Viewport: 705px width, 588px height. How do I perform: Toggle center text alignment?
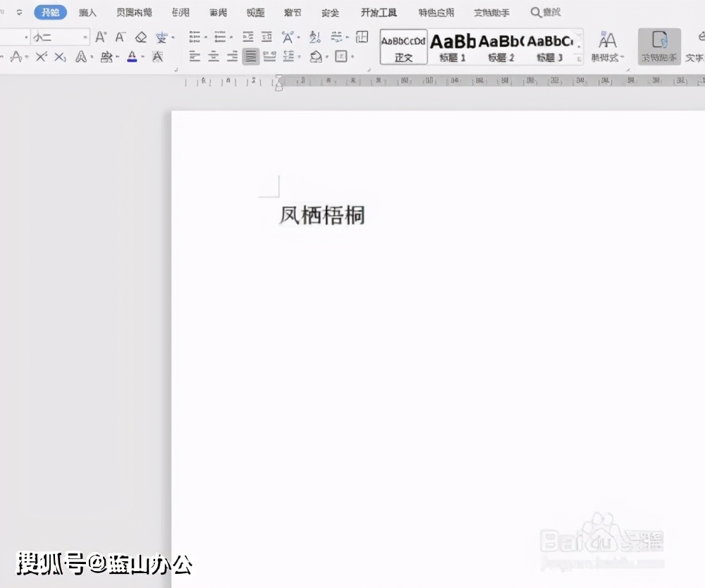pos(214,56)
